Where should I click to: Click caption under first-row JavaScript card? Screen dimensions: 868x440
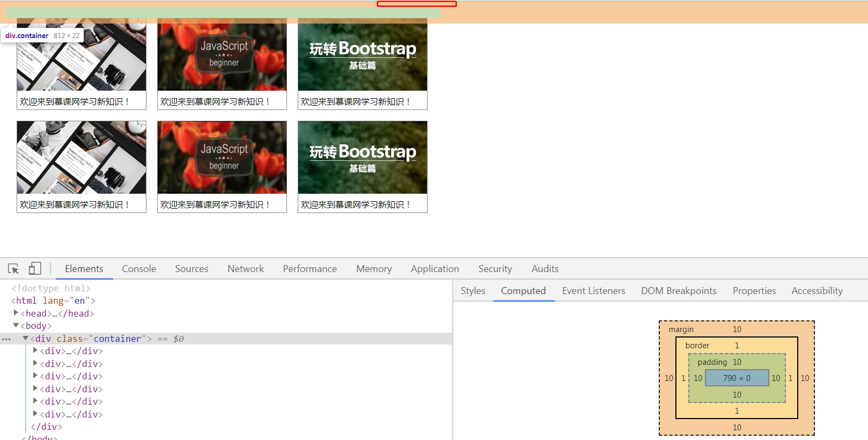(215, 101)
